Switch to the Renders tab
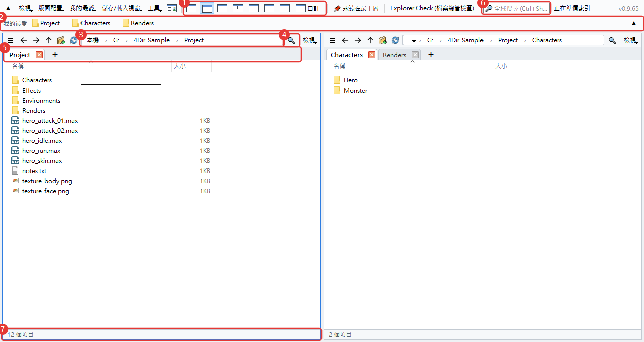This screenshot has height=342, width=644. click(x=394, y=55)
